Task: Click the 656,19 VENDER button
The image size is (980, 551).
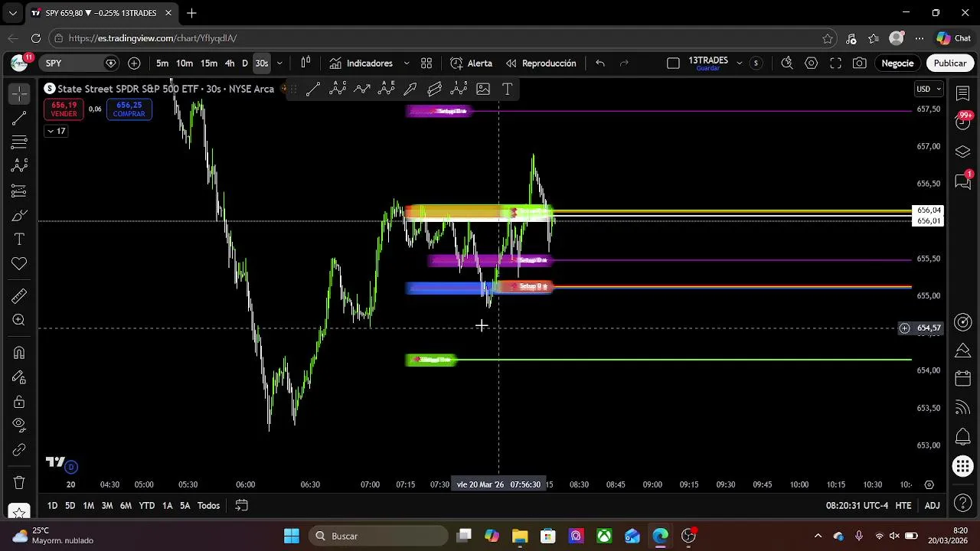Action: pyautogui.click(x=64, y=109)
